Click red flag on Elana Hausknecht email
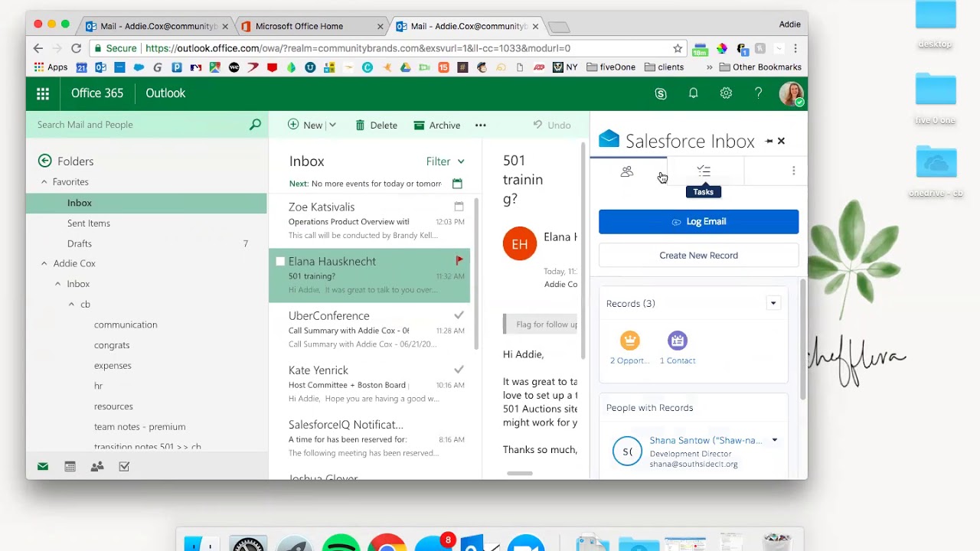This screenshot has height=551, width=980. [459, 260]
